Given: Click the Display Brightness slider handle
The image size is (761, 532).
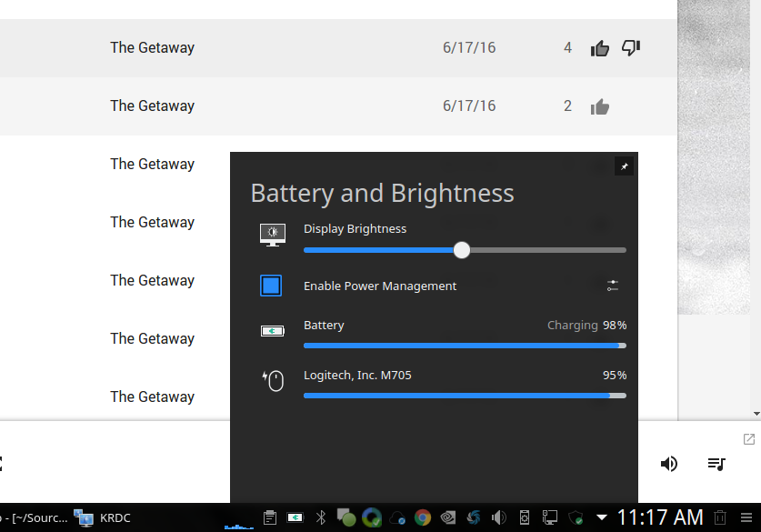Looking at the screenshot, I should pos(462,250).
